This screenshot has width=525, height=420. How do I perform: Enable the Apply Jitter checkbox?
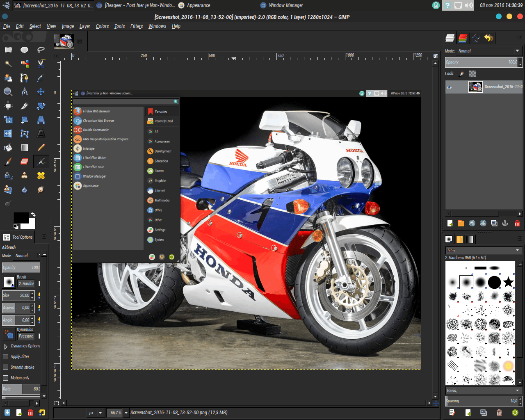click(6, 357)
